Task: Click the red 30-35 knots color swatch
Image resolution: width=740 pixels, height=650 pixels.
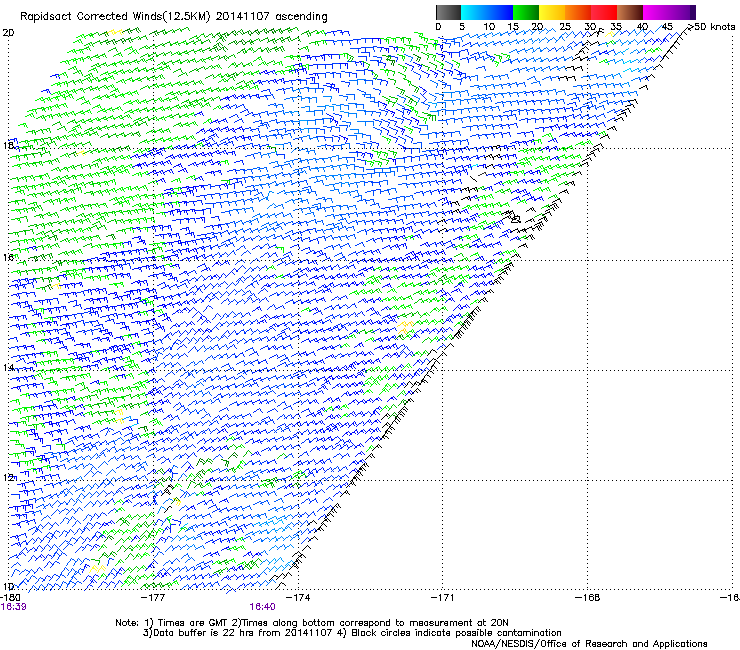Action: [604, 12]
